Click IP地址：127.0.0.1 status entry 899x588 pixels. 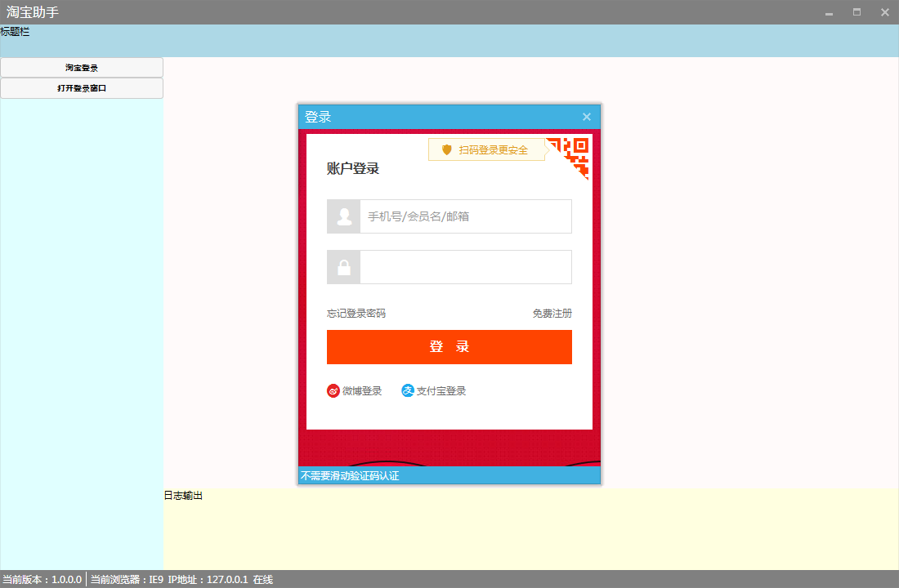point(208,579)
